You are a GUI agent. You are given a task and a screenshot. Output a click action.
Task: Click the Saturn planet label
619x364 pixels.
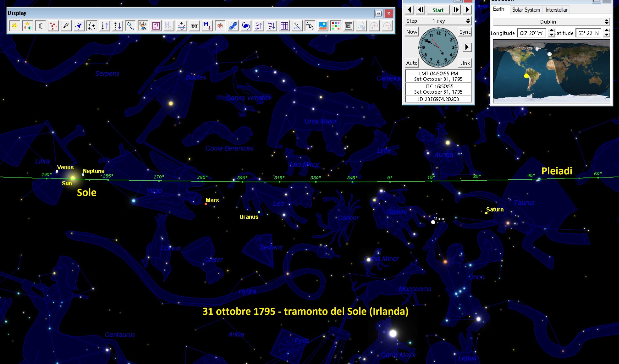[495, 210]
